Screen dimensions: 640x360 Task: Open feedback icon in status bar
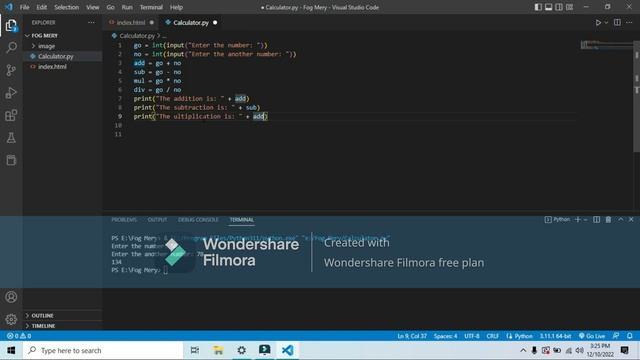pyautogui.click(x=616, y=336)
